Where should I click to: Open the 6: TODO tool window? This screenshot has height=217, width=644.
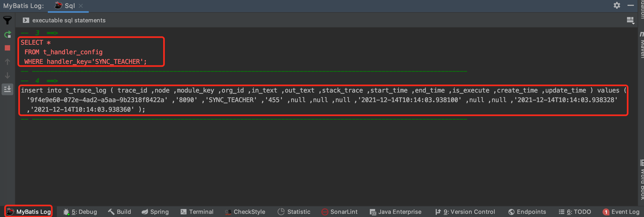pos(575,212)
